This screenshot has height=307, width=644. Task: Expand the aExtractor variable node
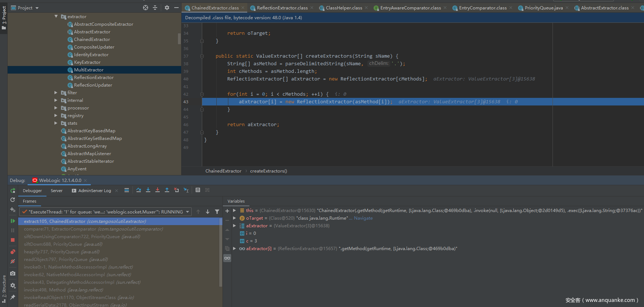tap(235, 225)
